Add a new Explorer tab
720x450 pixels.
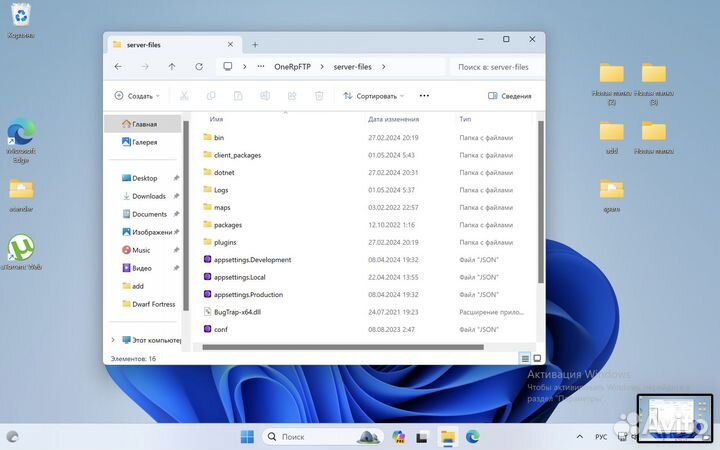[x=255, y=44]
